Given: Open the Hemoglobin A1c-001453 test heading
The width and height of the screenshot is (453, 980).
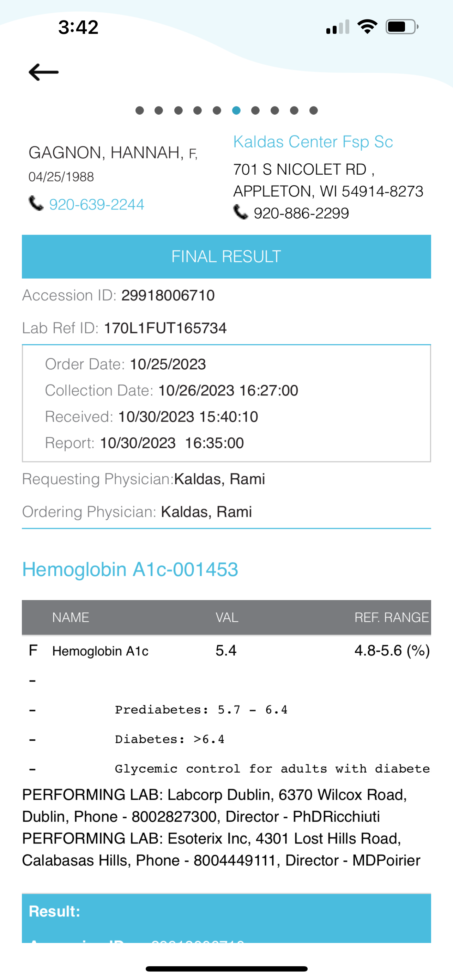Looking at the screenshot, I should click(x=130, y=569).
